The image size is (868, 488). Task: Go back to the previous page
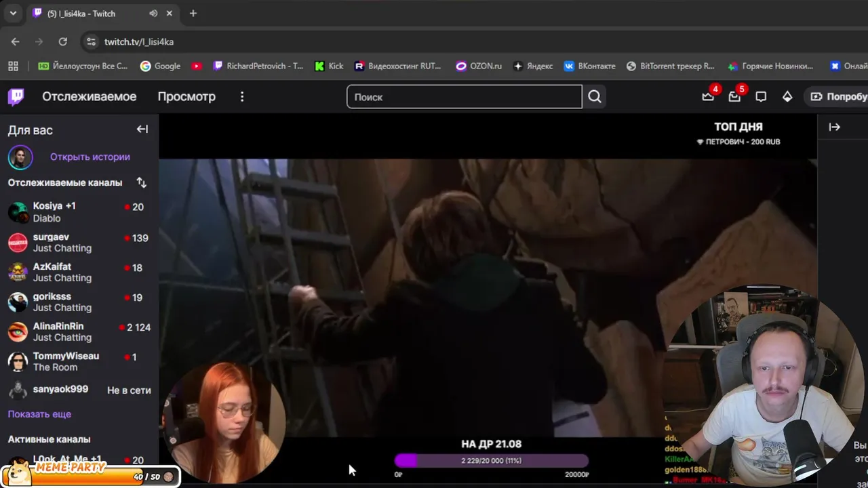[16, 41]
